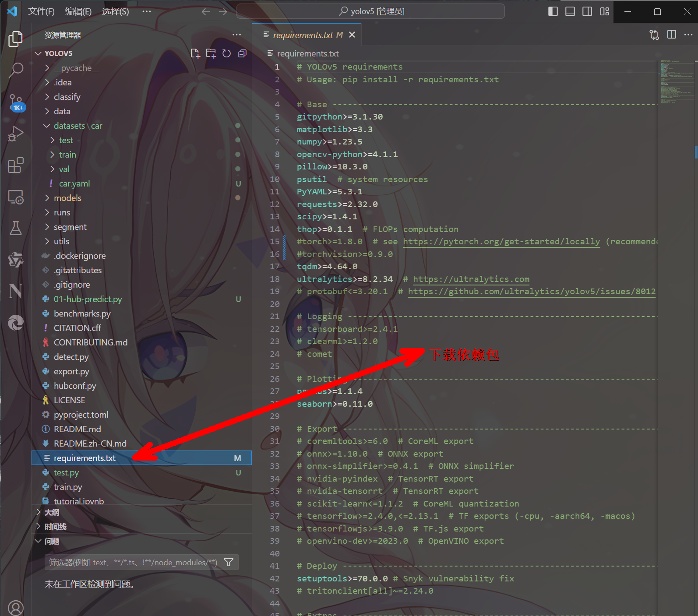
Task: Open the overflow menu in menu bar
Action: tap(147, 11)
